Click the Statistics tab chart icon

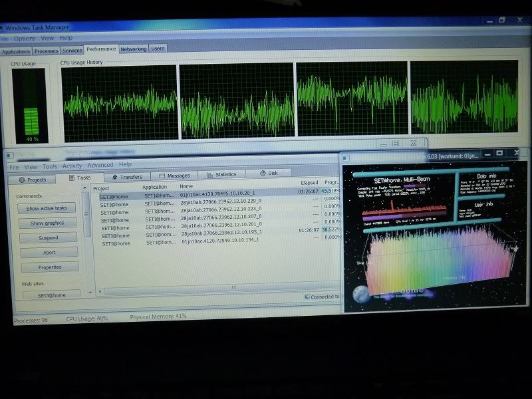click(210, 175)
